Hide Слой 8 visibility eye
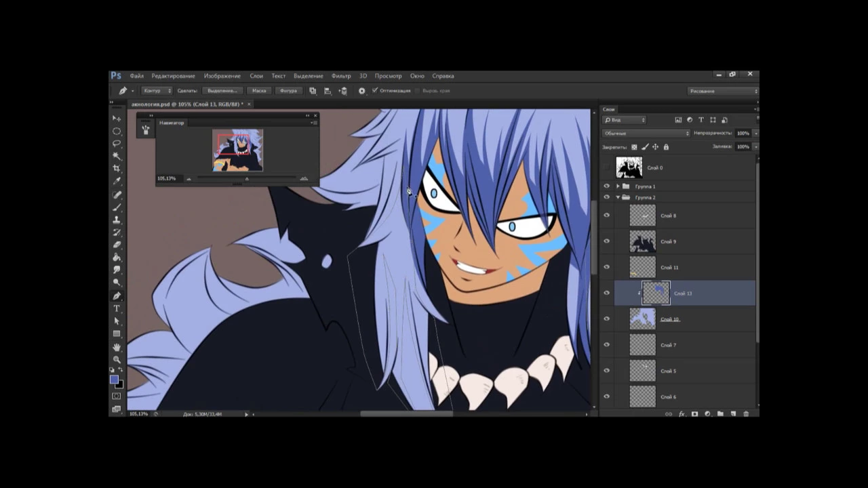Viewport: 868px width, 488px height. (x=607, y=216)
